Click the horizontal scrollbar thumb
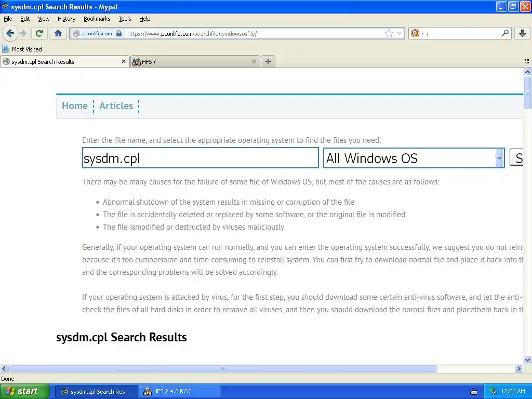The width and height of the screenshot is (532, 399). (223, 368)
